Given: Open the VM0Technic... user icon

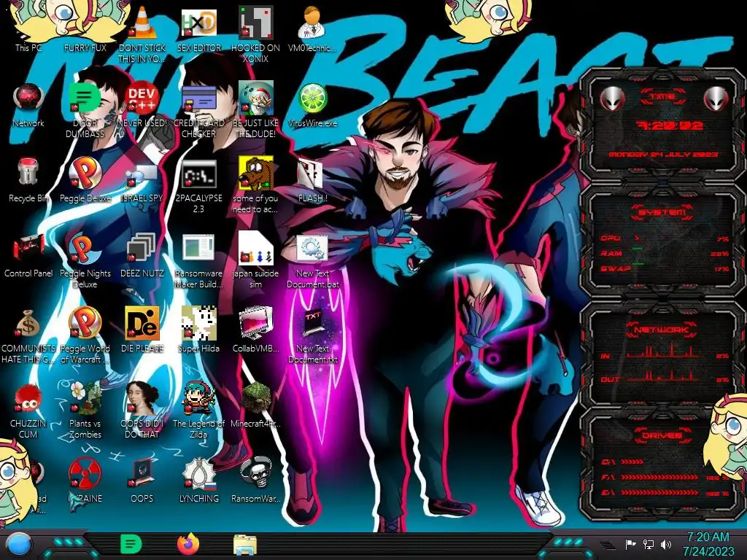Looking at the screenshot, I should tap(312, 23).
